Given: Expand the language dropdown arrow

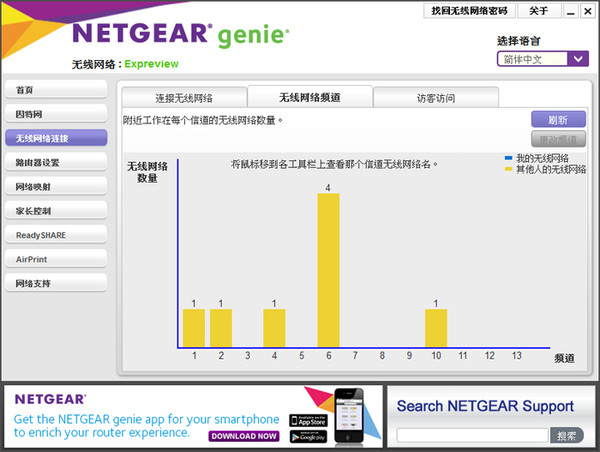Looking at the screenshot, I should coord(578,59).
